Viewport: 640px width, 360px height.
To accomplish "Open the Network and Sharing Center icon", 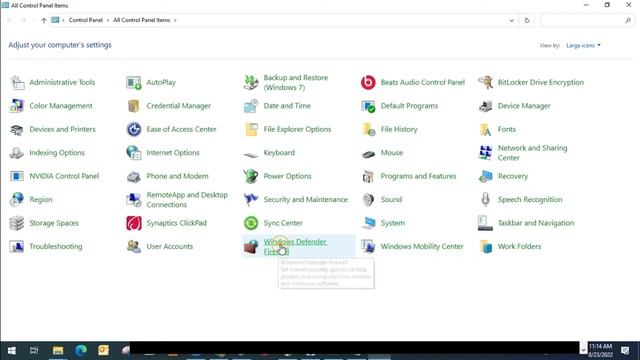I will pyautogui.click(x=485, y=153).
